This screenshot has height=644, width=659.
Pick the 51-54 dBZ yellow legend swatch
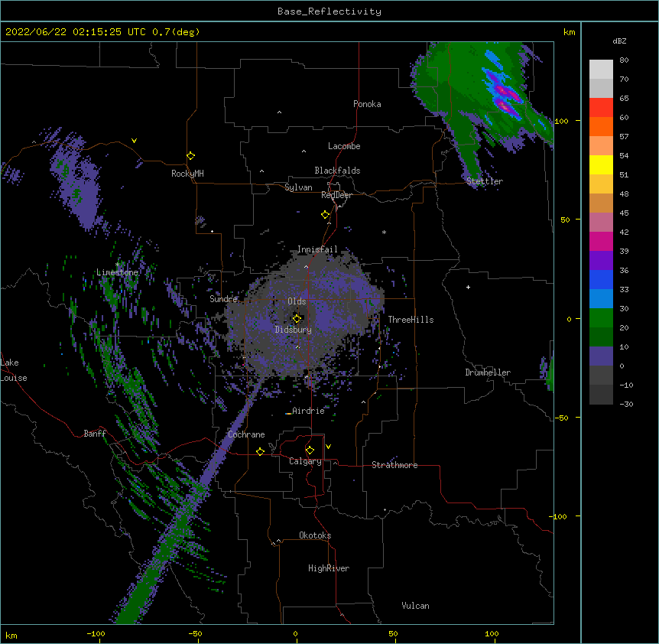point(601,164)
